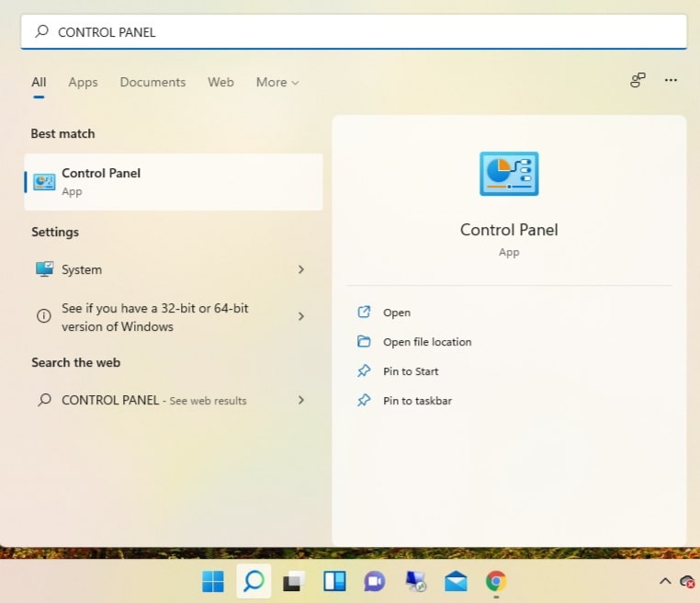Click the folder icon for file location
This screenshot has width=700, height=603.
364,341
